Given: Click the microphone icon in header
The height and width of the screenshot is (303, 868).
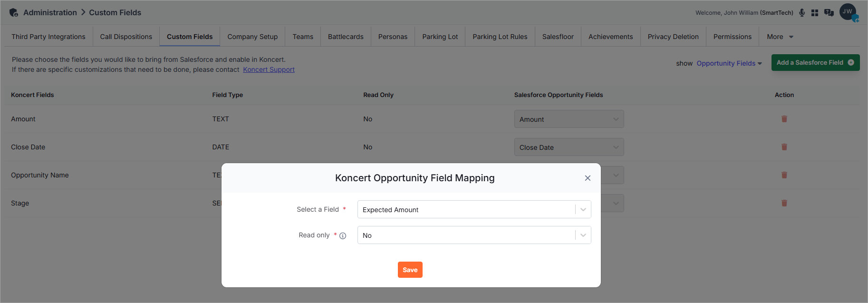Looking at the screenshot, I should tap(802, 13).
